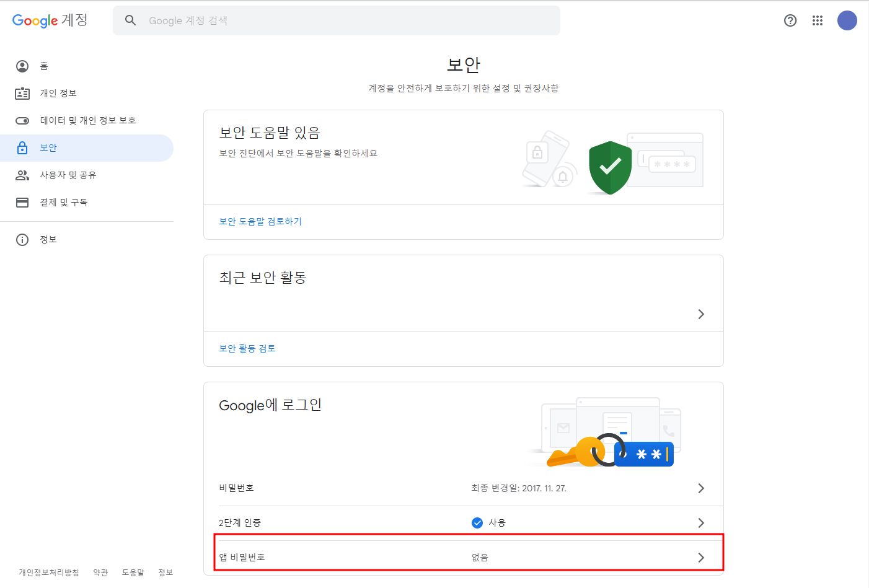Click the 보안 도움말 있음 heading

(270, 133)
